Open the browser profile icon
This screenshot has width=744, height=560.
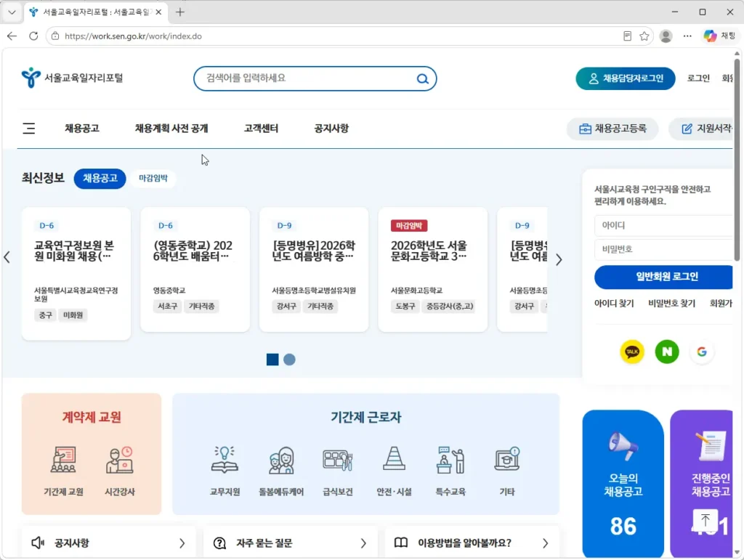click(666, 36)
